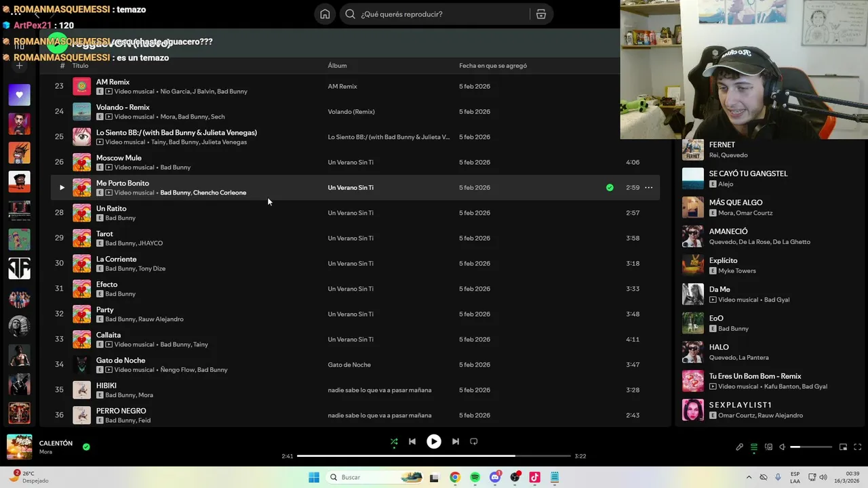Show hidden system tray icons

point(749,477)
